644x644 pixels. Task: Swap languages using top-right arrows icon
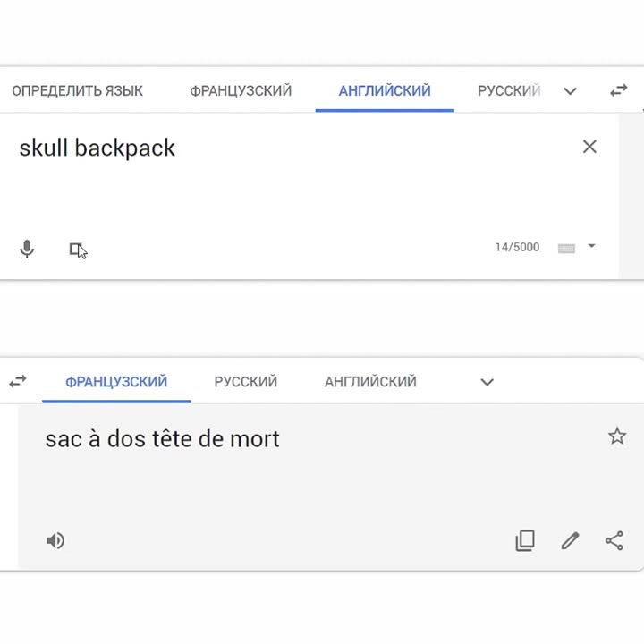pyautogui.click(x=619, y=90)
